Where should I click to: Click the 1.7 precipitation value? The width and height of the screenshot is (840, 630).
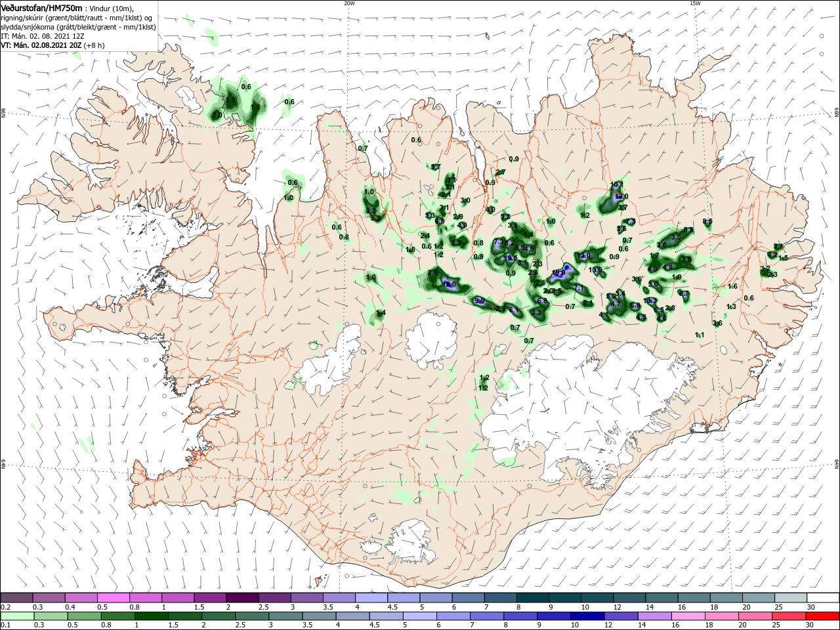[654, 255]
